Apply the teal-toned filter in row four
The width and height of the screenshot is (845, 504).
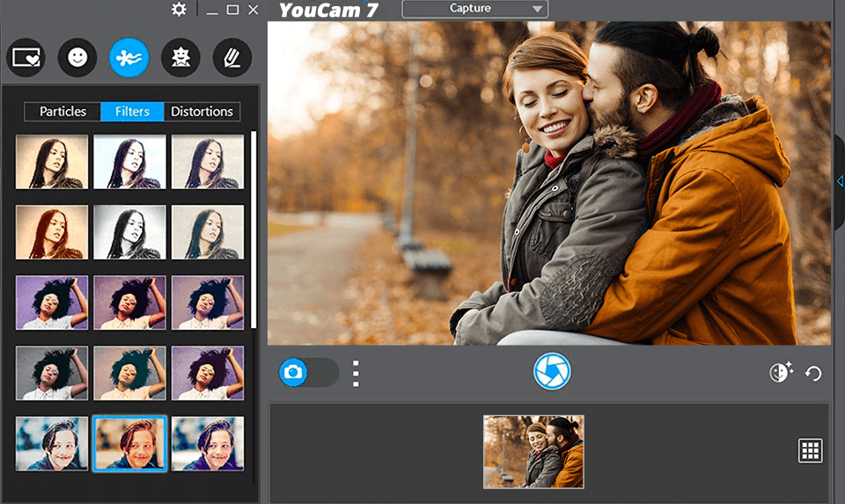[130, 373]
